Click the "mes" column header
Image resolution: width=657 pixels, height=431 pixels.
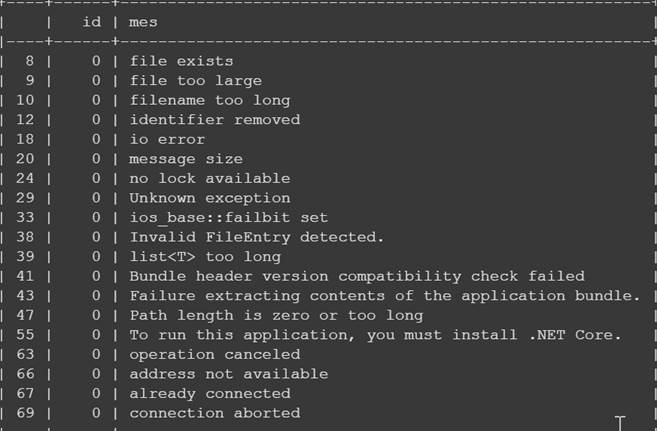144,20
